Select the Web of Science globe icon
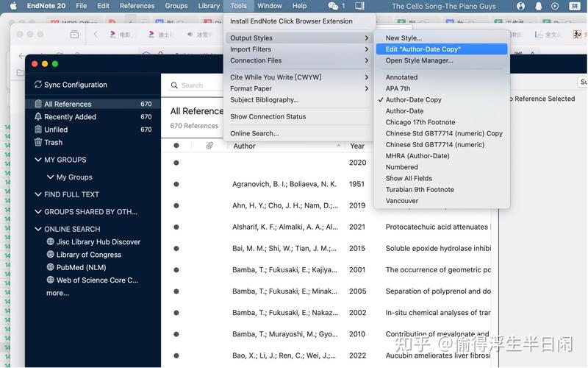Image resolution: width=588 pixels, height=368 pixels. coord(50,280)
